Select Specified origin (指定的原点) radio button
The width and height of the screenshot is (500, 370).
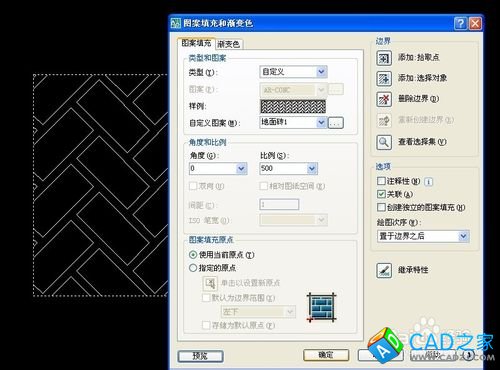(x=193, y=268)
